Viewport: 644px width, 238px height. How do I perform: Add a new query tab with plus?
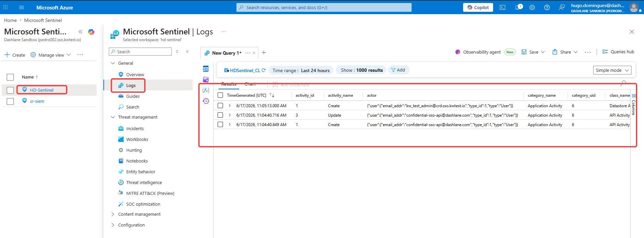point(264,53)
